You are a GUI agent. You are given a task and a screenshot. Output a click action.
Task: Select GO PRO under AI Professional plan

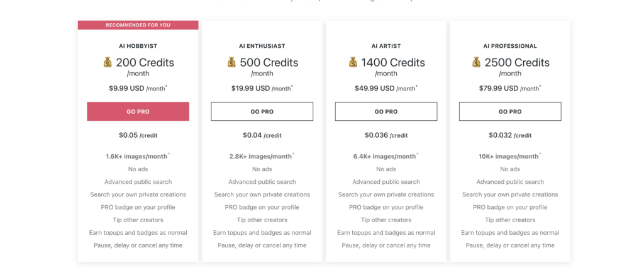(x=510, y=111)
